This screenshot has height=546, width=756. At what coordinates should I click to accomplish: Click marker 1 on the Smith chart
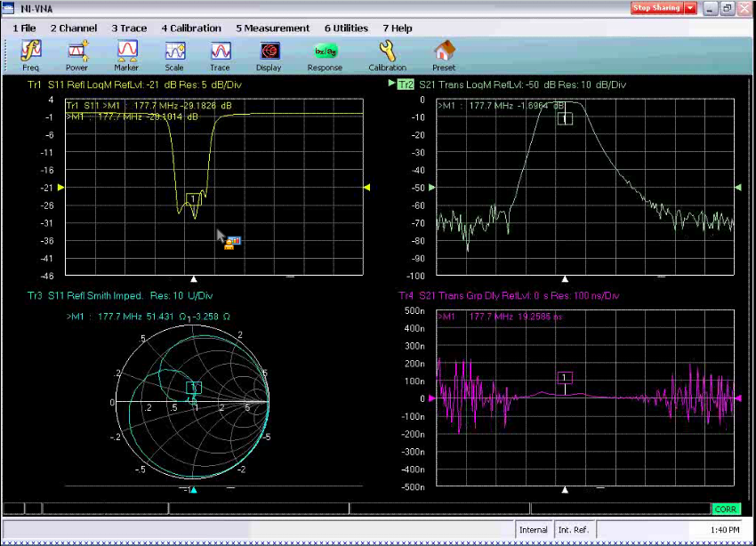[195, 388]
